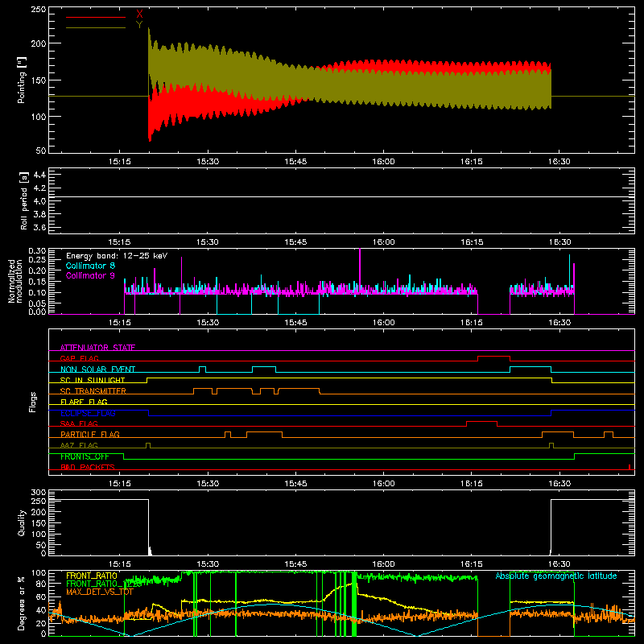Click the 0.30 value on the modulation axis

point(37,251)
